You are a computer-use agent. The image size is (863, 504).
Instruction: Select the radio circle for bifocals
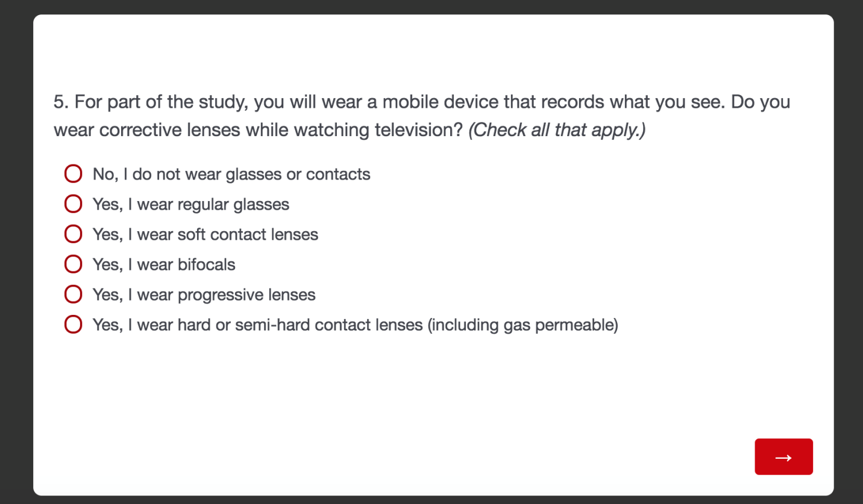tap(73, 264)
